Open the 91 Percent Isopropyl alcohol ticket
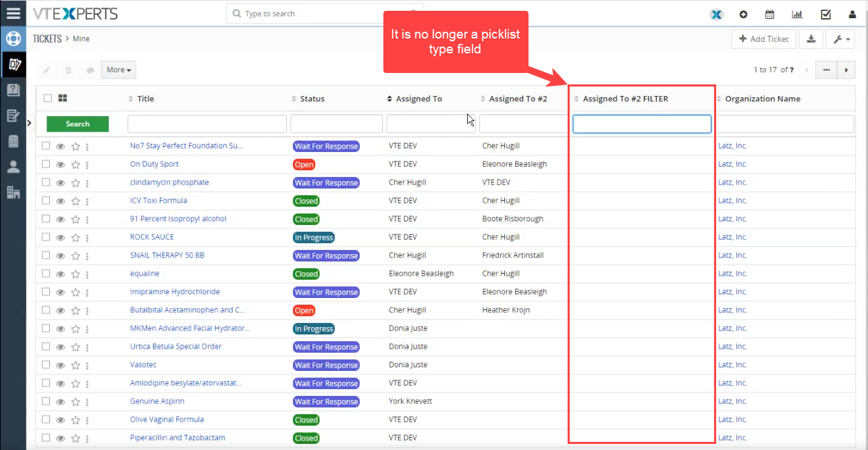 (178, 219)
